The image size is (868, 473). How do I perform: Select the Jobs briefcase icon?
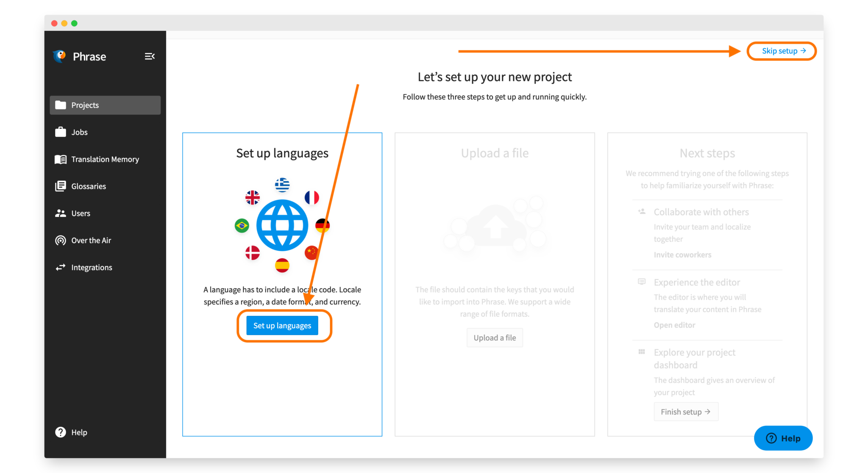61,132
